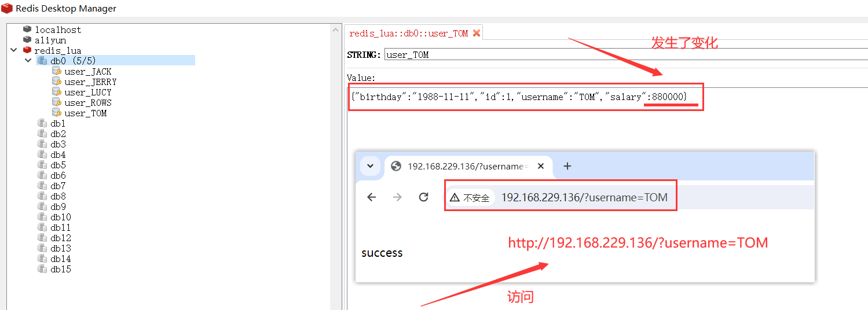Screen dimensions: 868x310
Task: Click the globe favicon on browser tab
Action: click(x=397, y=166)
